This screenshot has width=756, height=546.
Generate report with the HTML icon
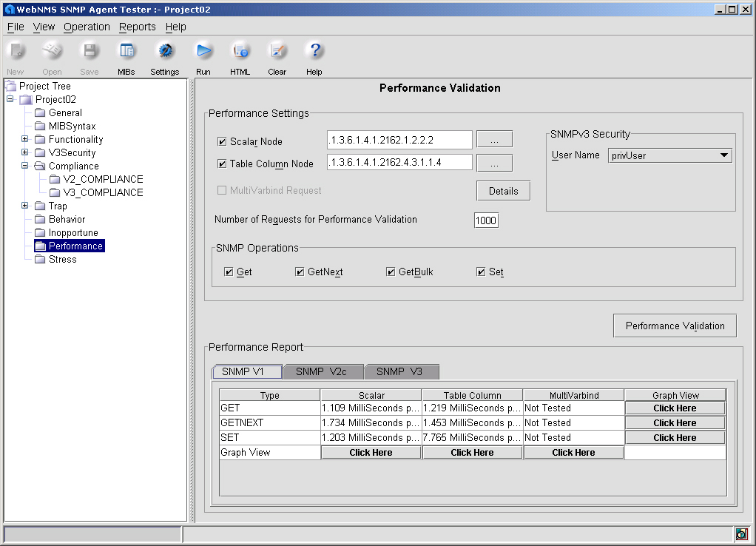240,50
